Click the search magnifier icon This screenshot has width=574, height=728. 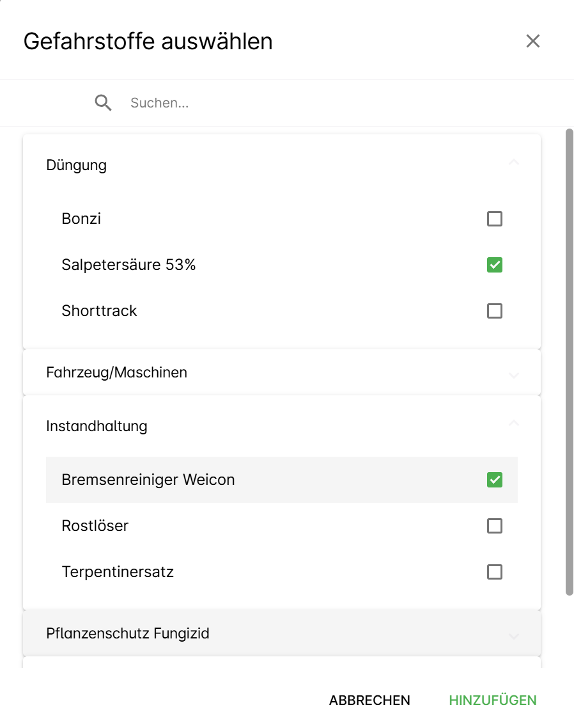104,102
